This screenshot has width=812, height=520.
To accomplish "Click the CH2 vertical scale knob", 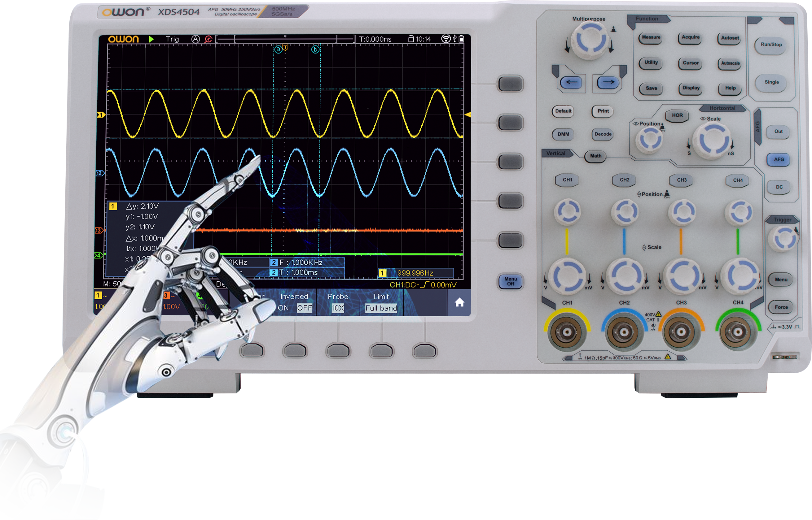I will 625,275.
